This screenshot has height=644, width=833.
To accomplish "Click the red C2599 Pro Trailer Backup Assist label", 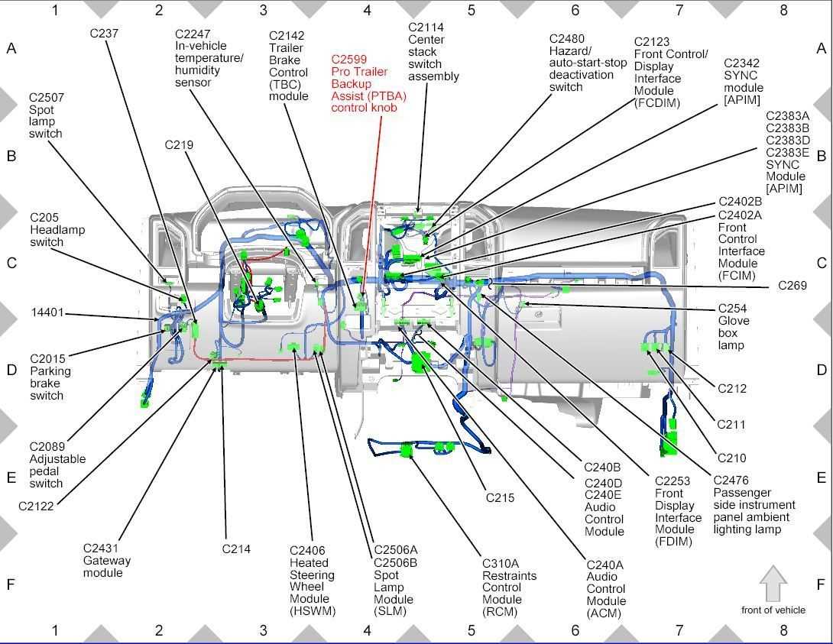I will click(368, 83).
